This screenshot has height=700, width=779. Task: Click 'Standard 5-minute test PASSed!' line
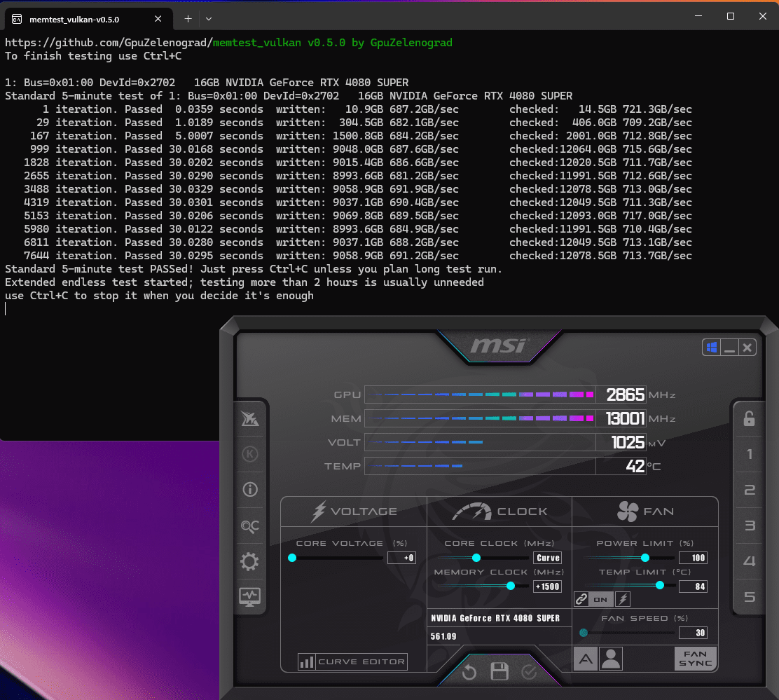tap(254, 269)
